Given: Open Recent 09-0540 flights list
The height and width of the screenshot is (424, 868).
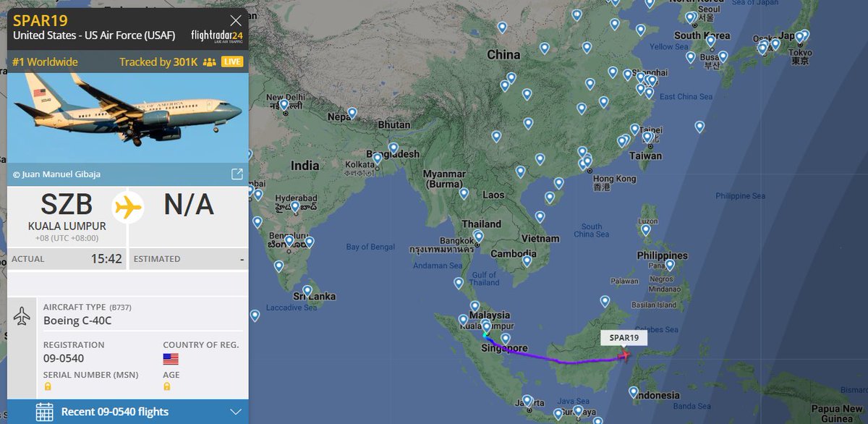Looking at the screenshot, I should tap(128, 412).
